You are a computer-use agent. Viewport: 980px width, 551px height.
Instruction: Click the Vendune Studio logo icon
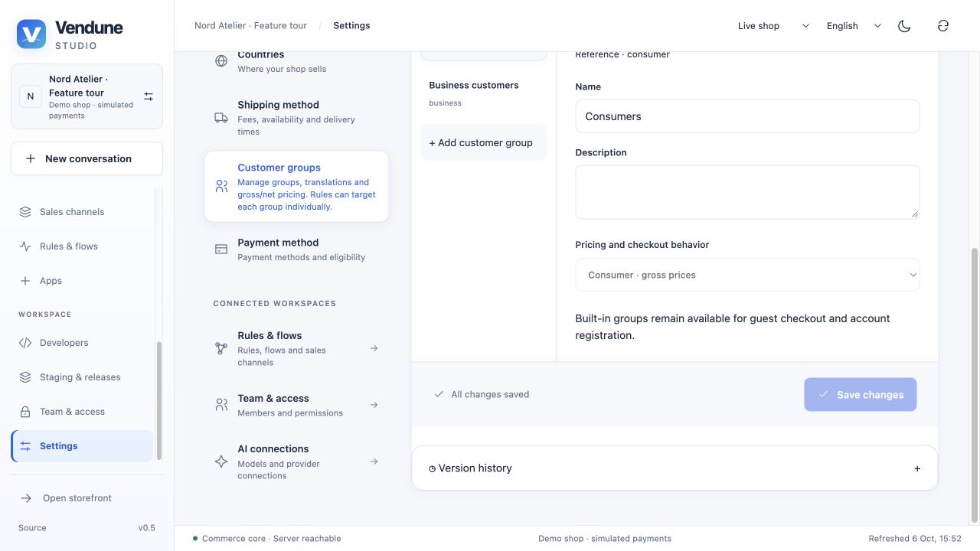coord(31,34)
